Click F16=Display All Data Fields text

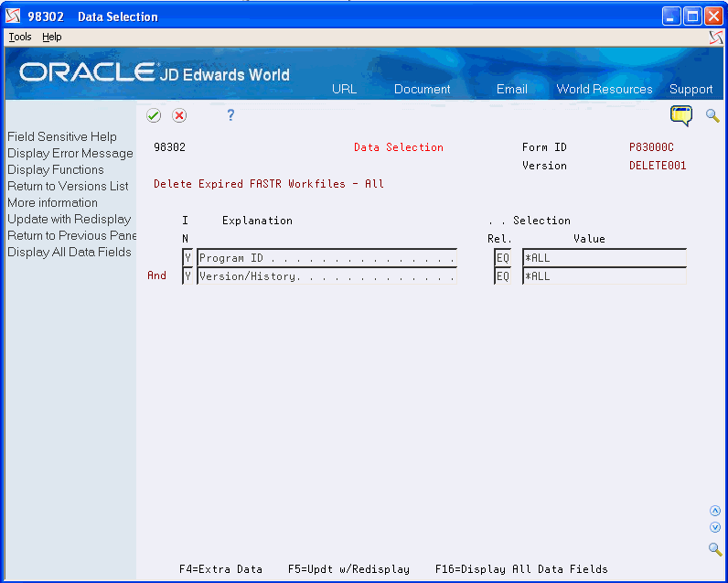pyautogui.click(x=521, y=569)
